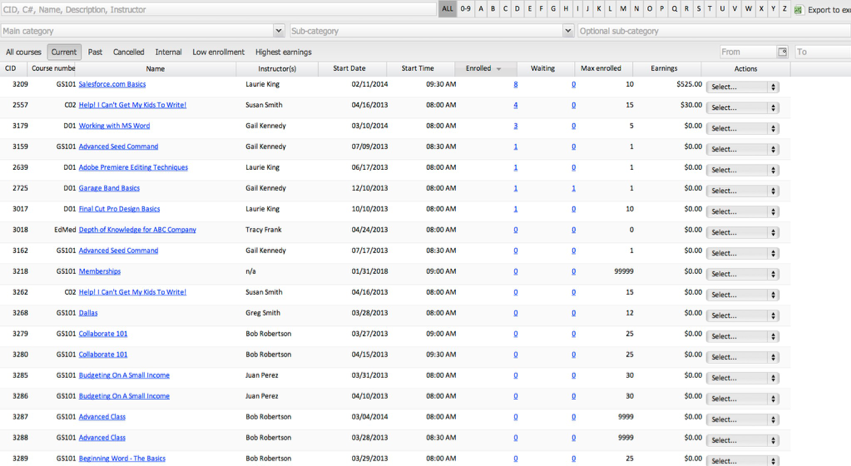Open Actions select for Working with MS Word
851x466 pixels.
coord(742,128)
